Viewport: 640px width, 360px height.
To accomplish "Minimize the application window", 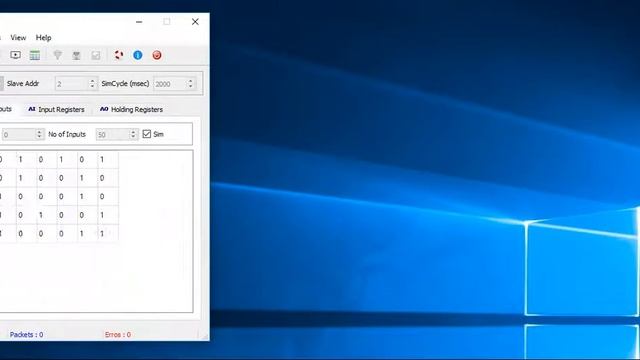I will [x=139, y=22].
